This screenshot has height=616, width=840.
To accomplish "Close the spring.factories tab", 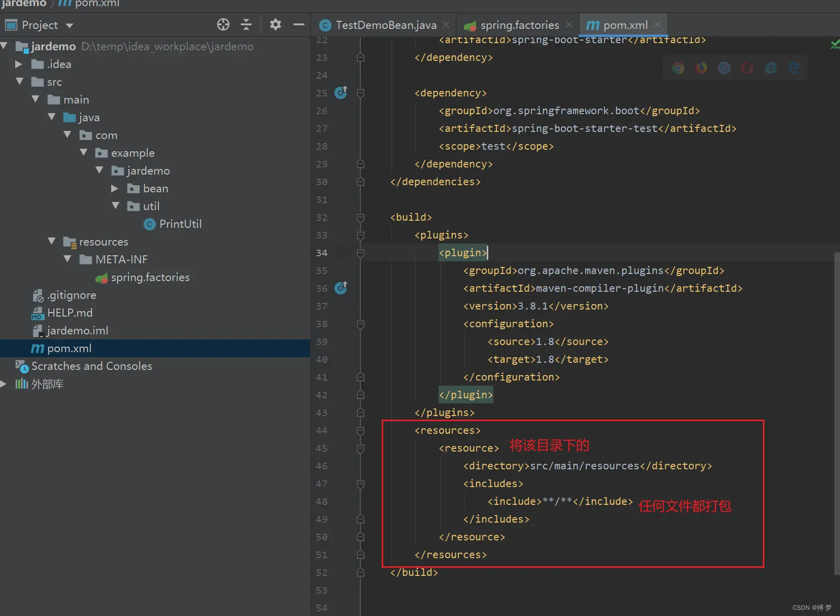I will click(x=568, y=24).
